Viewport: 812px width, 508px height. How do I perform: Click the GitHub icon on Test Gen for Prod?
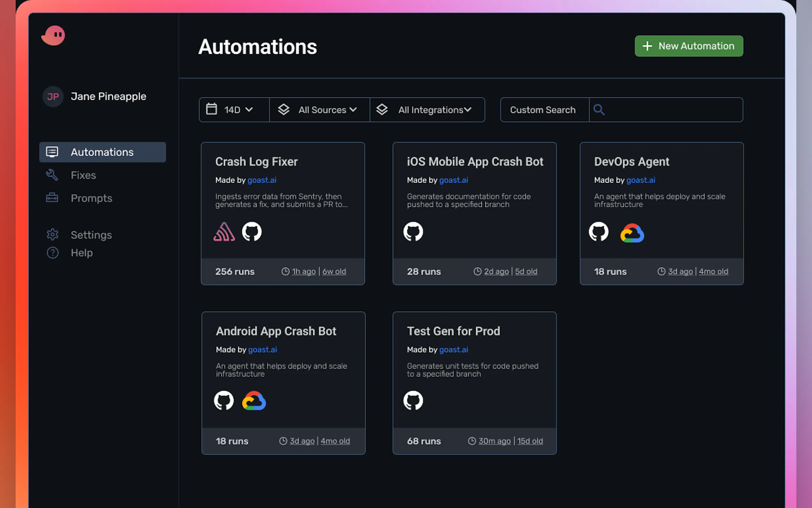coord(413,401)
